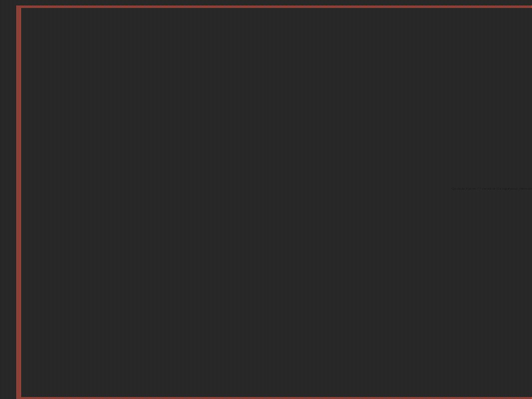Screen dimensions: 532x399
Task: Click the dark margin left of red border
Action: tap(8, 202)
